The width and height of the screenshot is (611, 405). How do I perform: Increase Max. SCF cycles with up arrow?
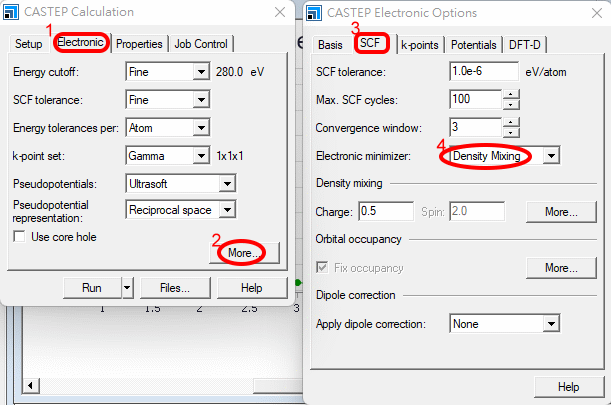tap(512, 94)
